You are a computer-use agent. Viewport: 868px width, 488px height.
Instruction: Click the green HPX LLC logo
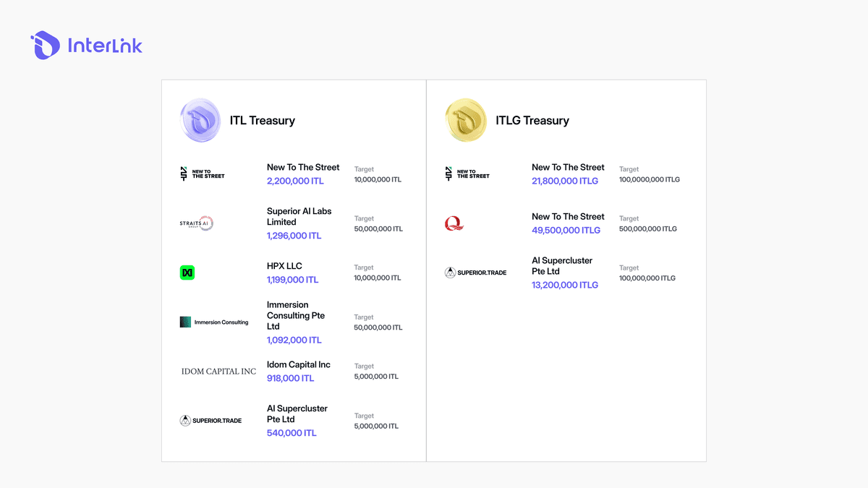[x=187, y=273]
